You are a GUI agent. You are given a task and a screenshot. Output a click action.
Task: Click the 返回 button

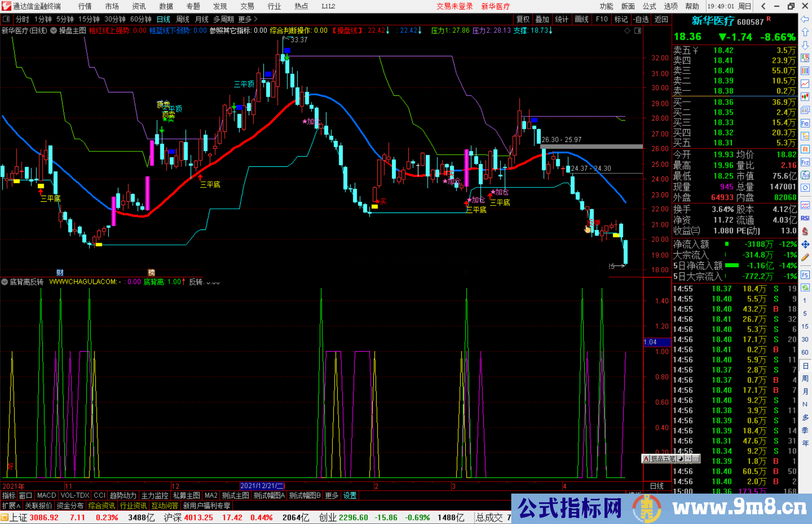point(661,19)
